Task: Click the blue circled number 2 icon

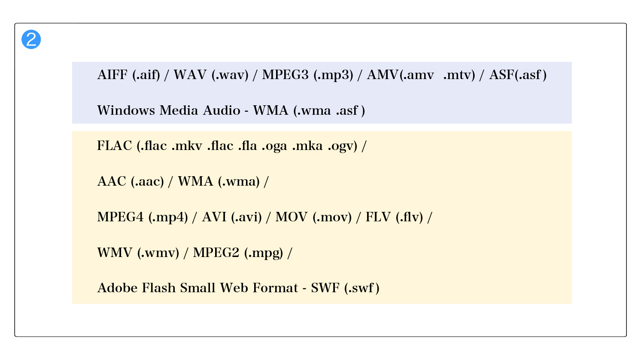Action: tap(31, 40)
